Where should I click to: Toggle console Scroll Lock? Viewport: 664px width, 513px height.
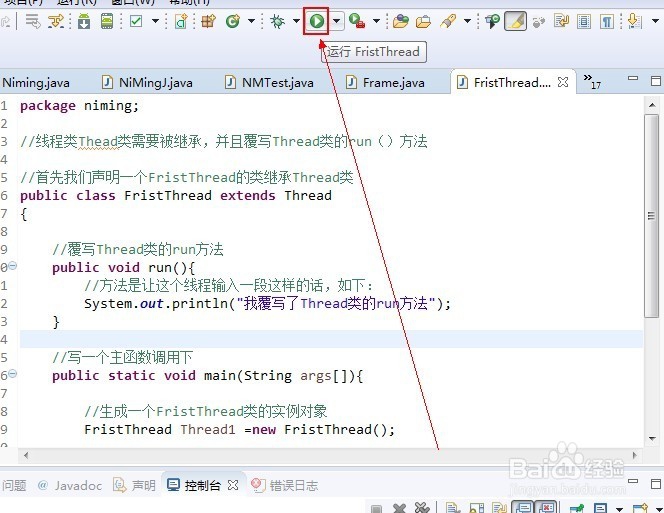tap(477, 508)
